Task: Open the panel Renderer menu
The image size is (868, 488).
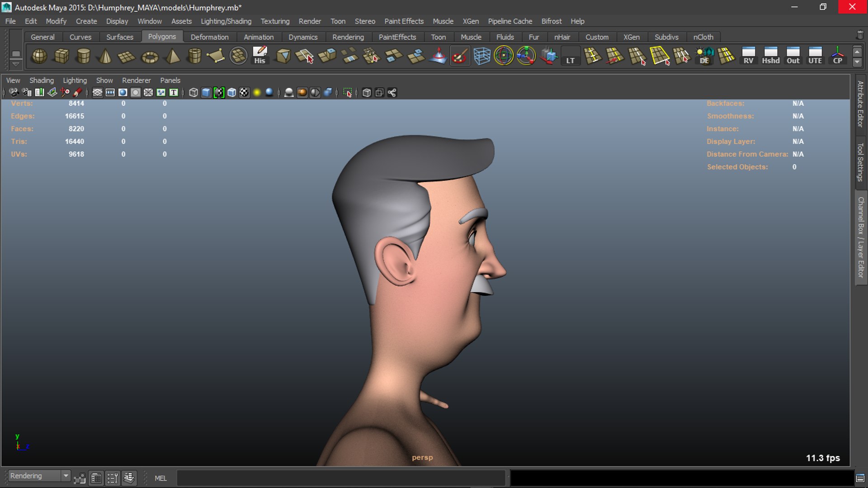Action: [x=136, y=80]
